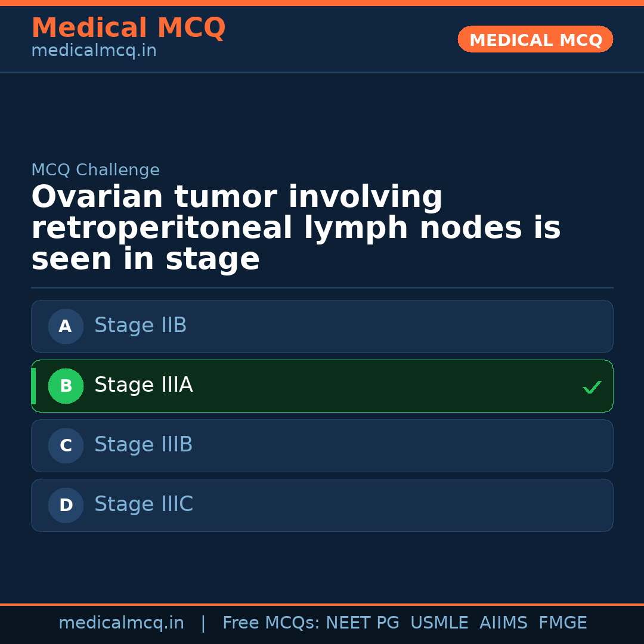Choose the "Stage IIIB" answer text
The width and height of the screenshot is (644, 644).
coord(143,445)
